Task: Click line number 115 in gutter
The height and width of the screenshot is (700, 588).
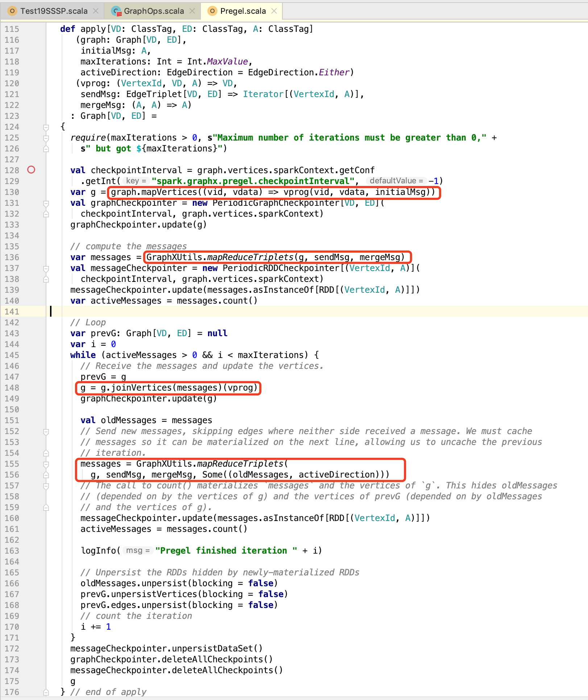Action: [x=12, y=29]
